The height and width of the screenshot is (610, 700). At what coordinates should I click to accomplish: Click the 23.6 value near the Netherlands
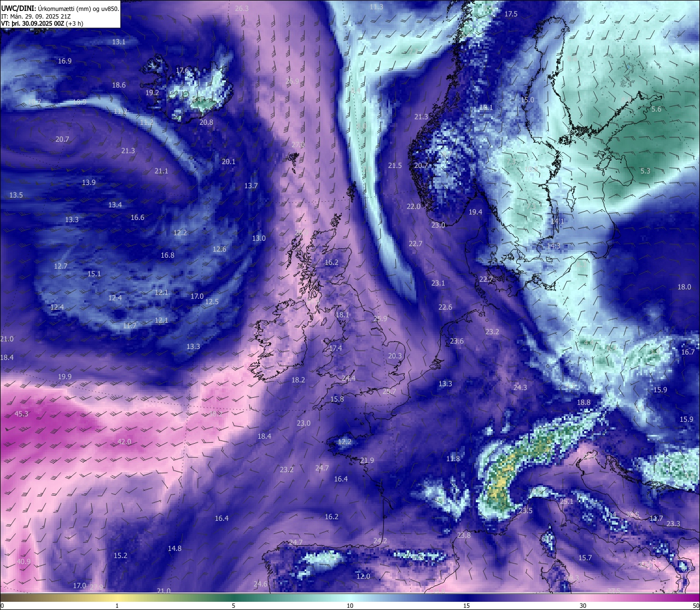pyautogui.click(x=457, y=341)
